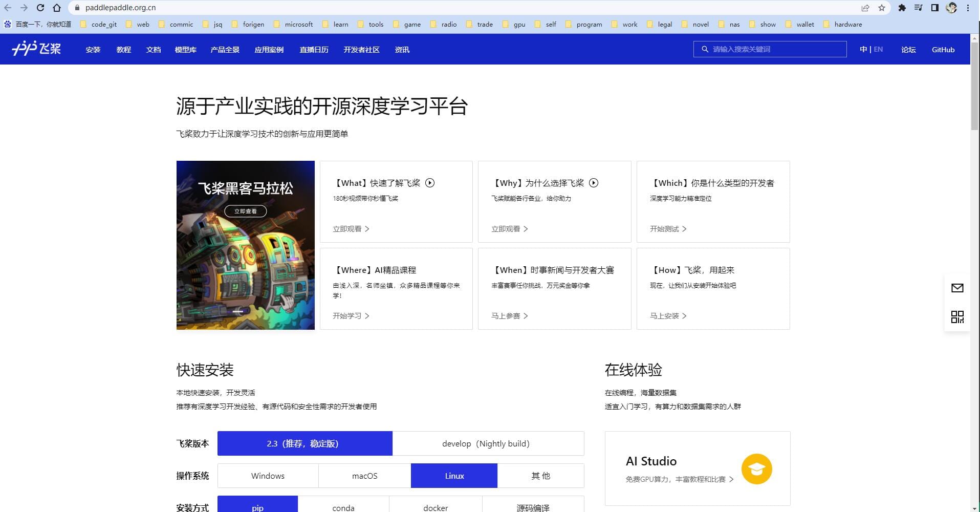Open the microsoft bookmark folder
This screenshot has width=980, height=512.
click(x=293, y=24)
